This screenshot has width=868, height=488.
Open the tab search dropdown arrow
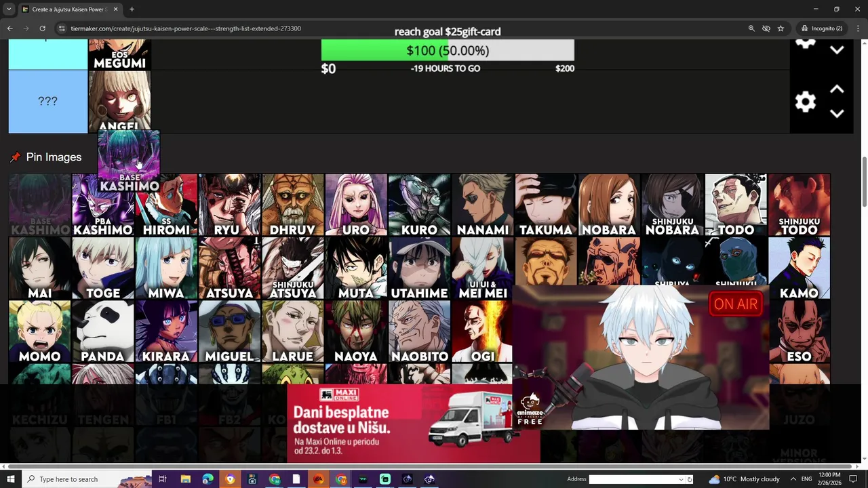click(x=9, y=9)
